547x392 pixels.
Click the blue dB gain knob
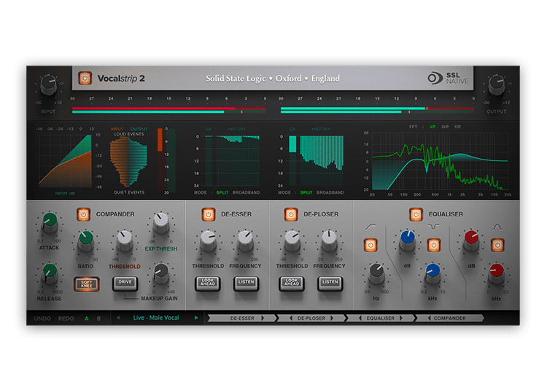pos(408,241)
